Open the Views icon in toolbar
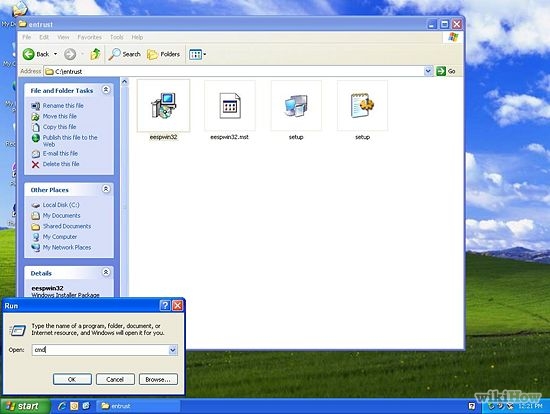Viewport: 550px width, 414px height. (x=195, y=54)
